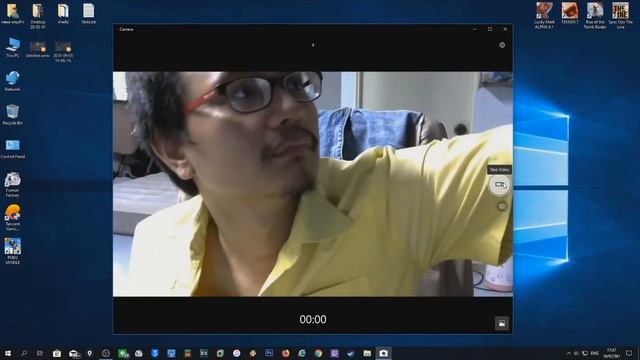Image resolution: width=640 pixels, height=360 pixels.
Task: Launch the Format Factory shortcut
Action: (13, 185)
